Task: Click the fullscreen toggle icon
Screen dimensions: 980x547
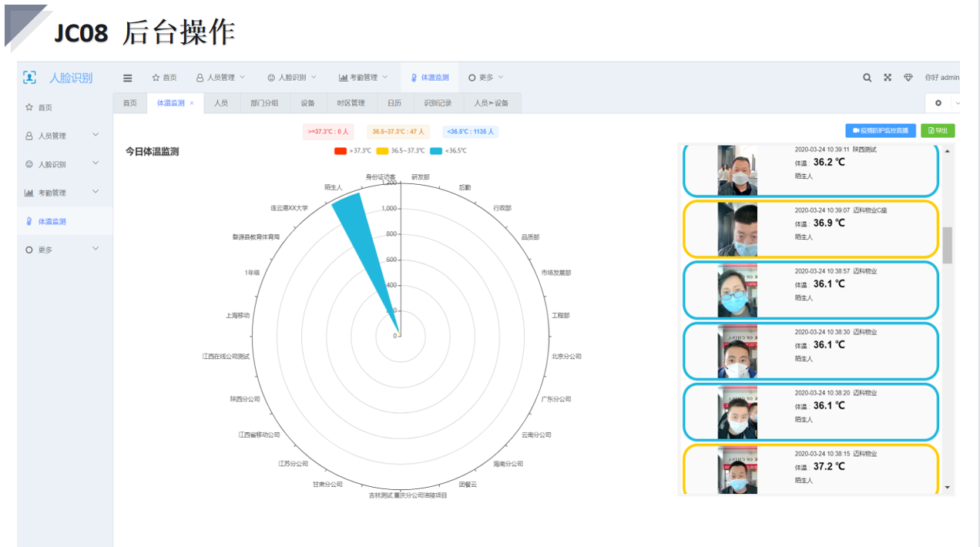Action: (888, 78)
